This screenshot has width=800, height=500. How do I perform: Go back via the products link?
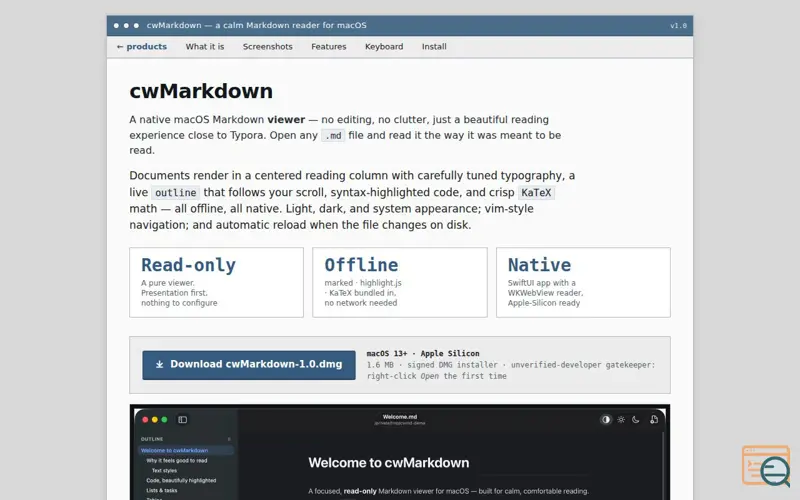[x=141, y=46]
